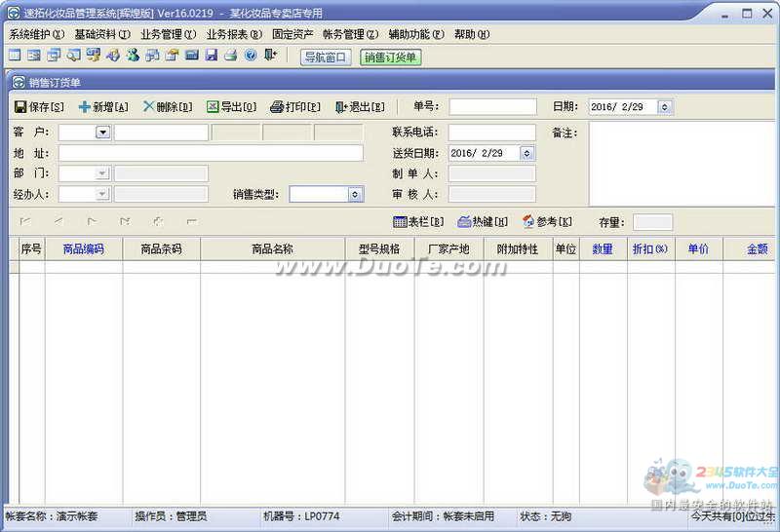Open 业务报表(R) menu

tap(234, 34)
